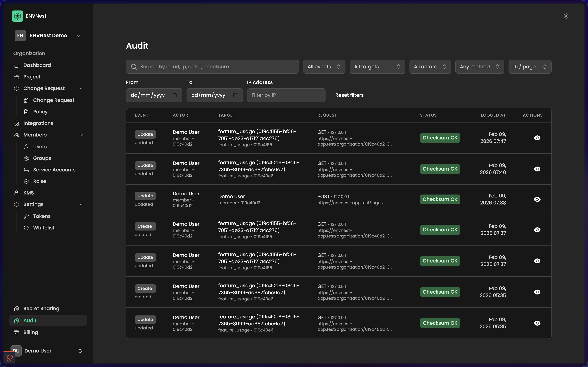The width and height of the screenshot is (588, 367).
Task: Select the Project icon in sidebar
Action: (x=16, y=77)
